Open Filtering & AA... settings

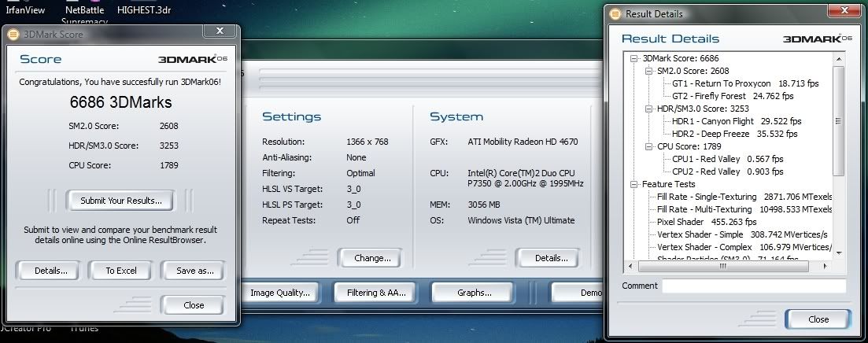(x=376, y=293)
